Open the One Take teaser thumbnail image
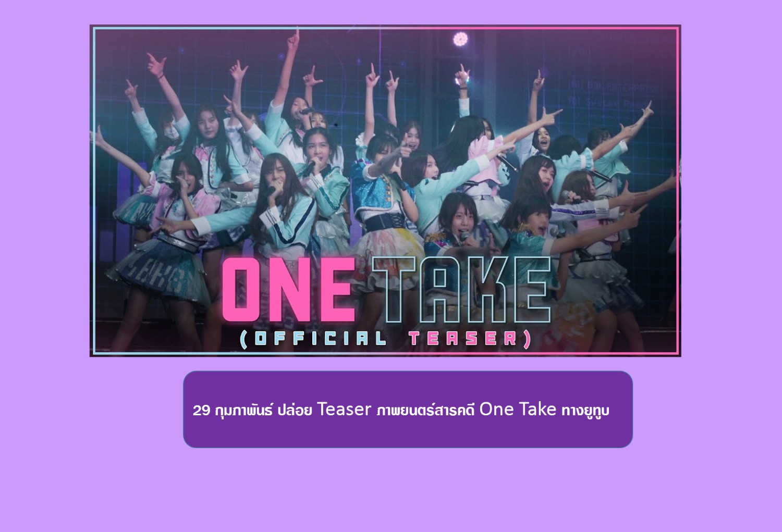This screenshot has height=532, width=782. click(x=385, y=191)
